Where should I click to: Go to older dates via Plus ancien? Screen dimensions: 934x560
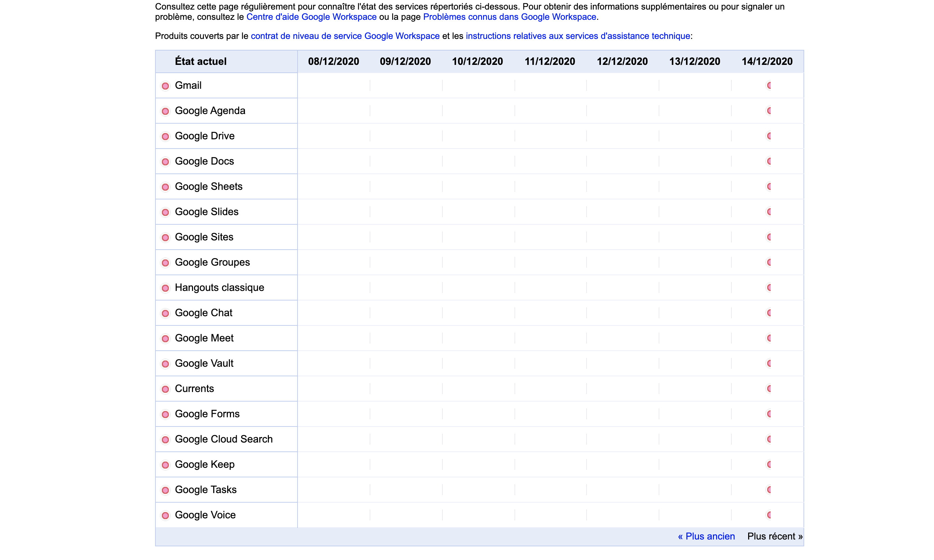tap(706, 536)
